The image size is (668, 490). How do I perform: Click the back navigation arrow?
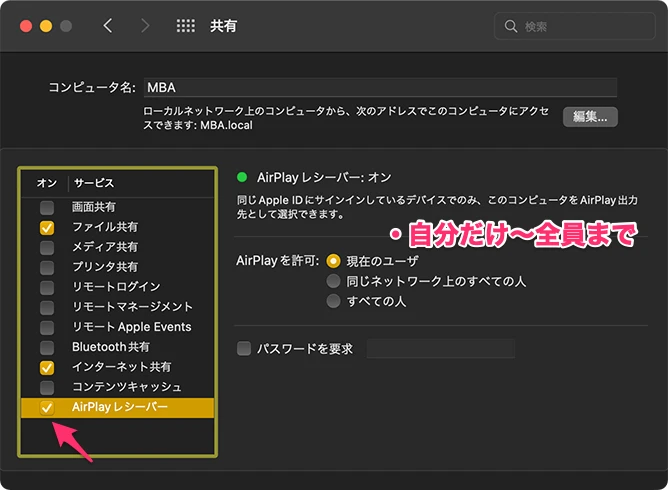pyautogui.click(x=108, y=26)
